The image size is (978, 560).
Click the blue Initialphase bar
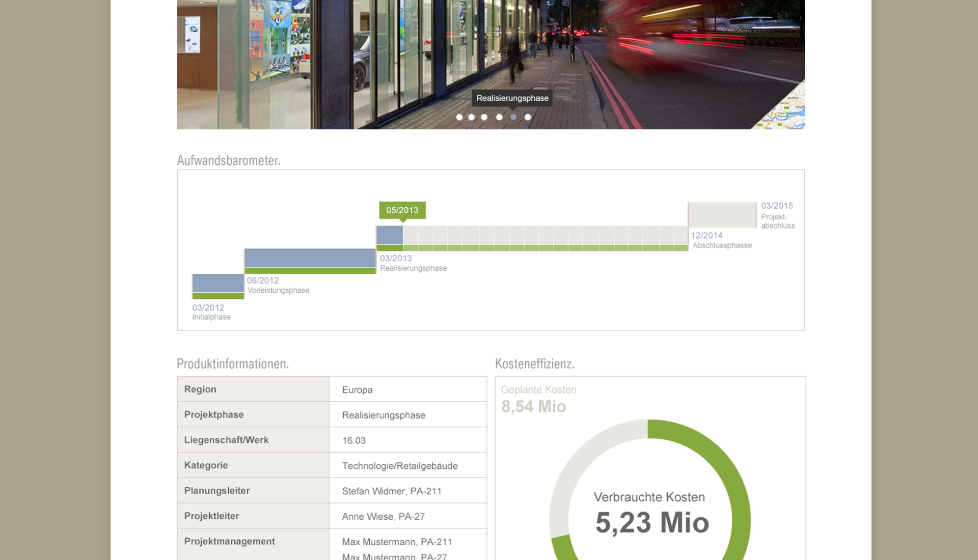[218, 283]
